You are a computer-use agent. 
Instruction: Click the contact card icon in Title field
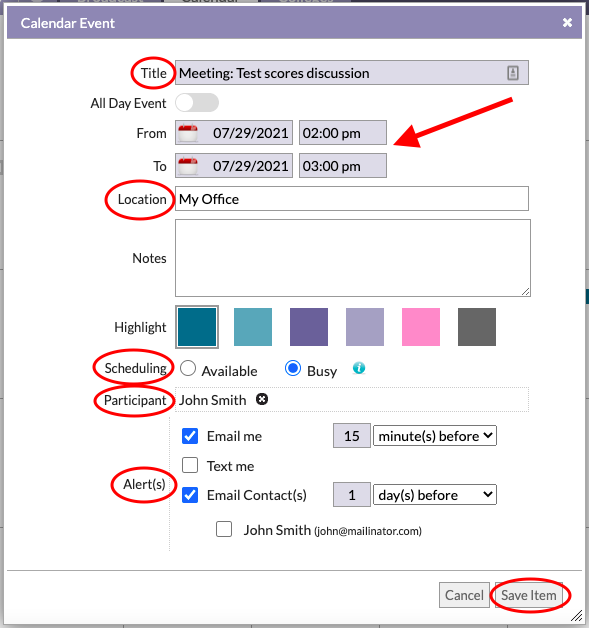click(513, 73)
